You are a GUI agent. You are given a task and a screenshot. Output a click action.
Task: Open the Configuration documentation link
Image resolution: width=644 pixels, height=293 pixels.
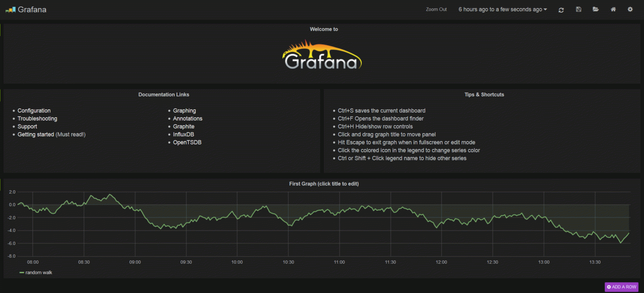pos(34,111)
